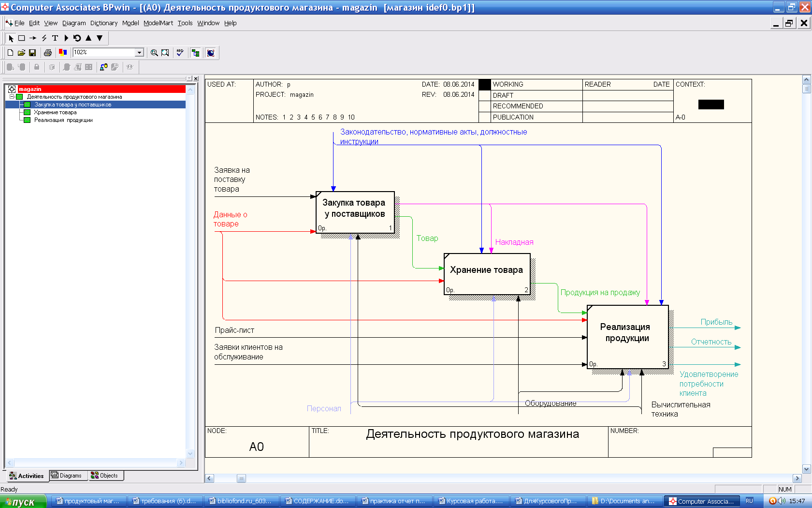The image size is (812, 508).
Task: Click the Хранение товара activity box
Action: 487,274
